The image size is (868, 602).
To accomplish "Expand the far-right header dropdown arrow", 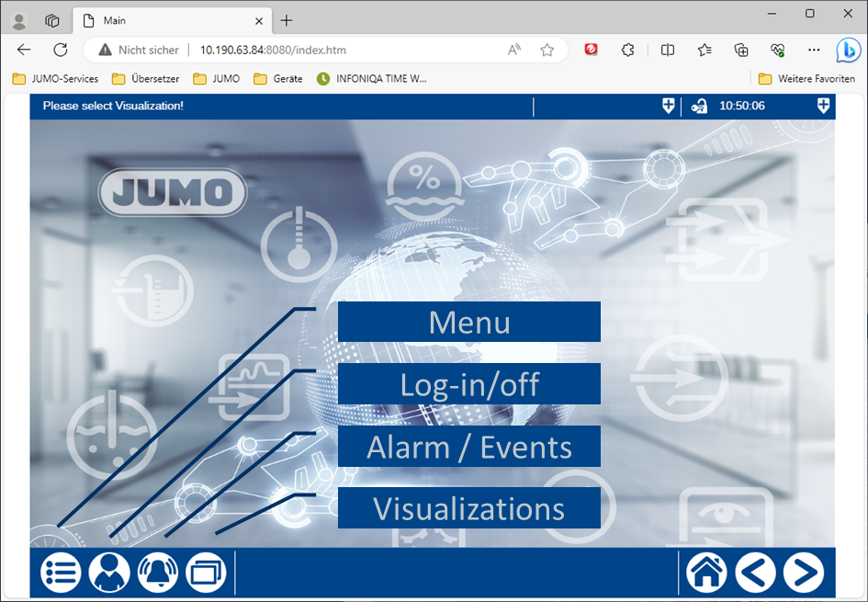I will click(x=823, y=106).
